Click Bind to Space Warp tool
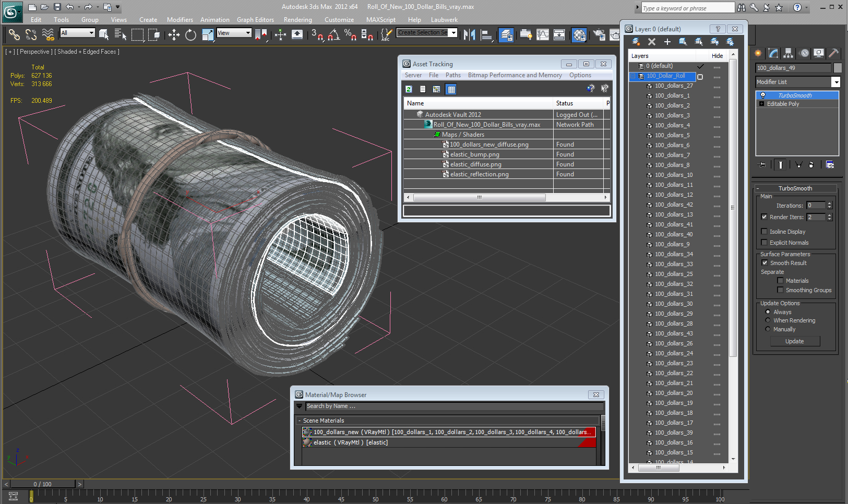 (x=48, y=35)
